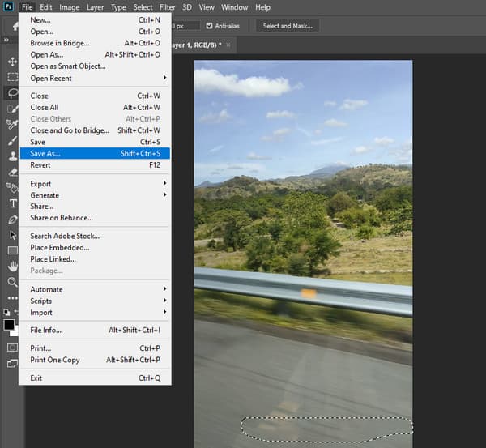
Task: Select the Brush tool
Action: pyautogui.click(x=12, y=140)
